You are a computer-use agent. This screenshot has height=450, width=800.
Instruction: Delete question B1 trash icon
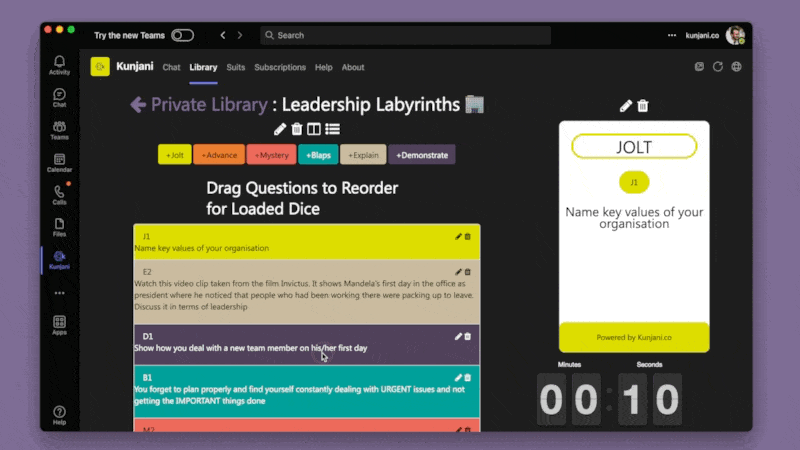click(467, 378)
